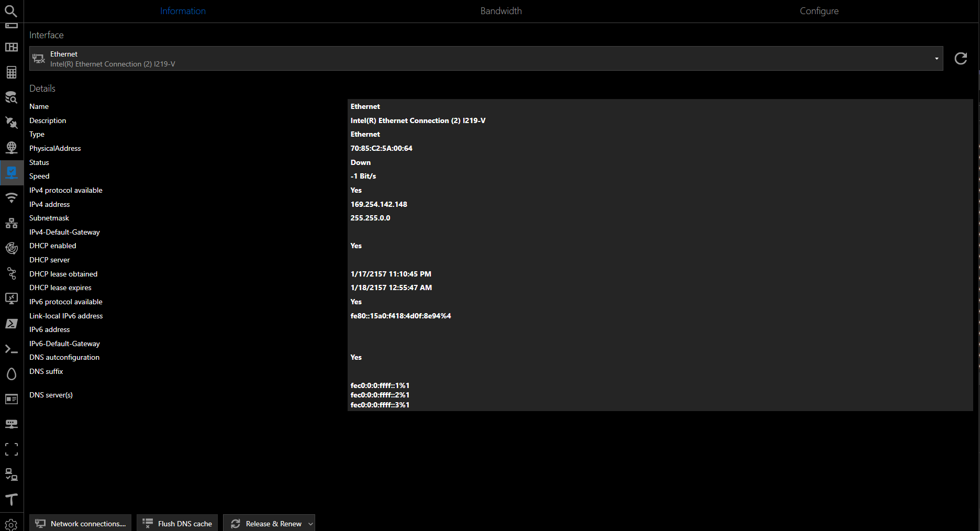Screen dimensions: 980x531
Task: Open the settings gear in sidebar
Action: click(x=11, y=524)
